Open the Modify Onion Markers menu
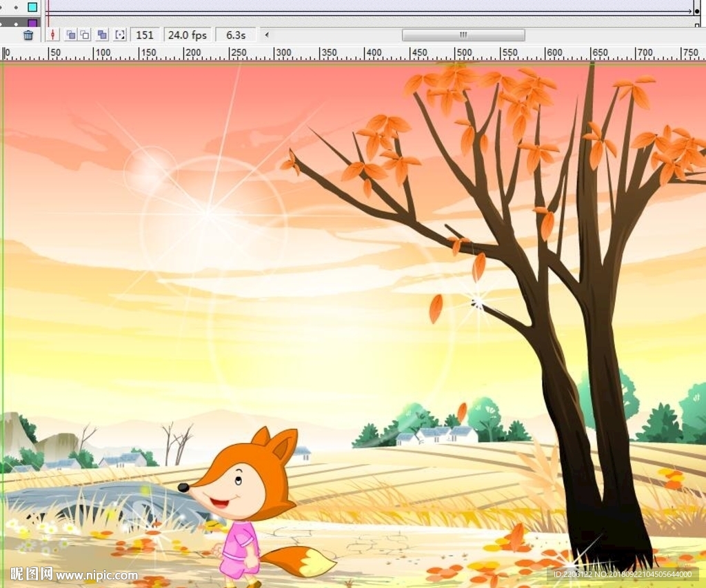Image resolution: width=706 pixels, height=588 pixels. 120,34
